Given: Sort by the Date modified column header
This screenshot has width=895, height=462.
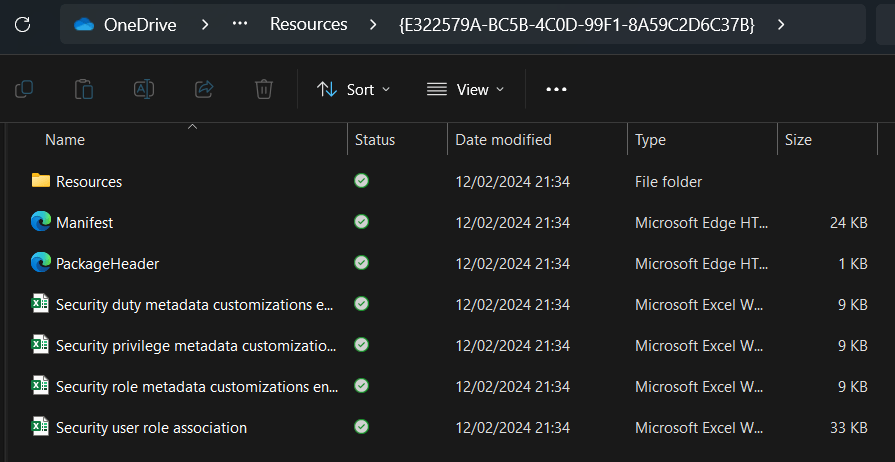Looking at the screenshot, I should 503,140.
